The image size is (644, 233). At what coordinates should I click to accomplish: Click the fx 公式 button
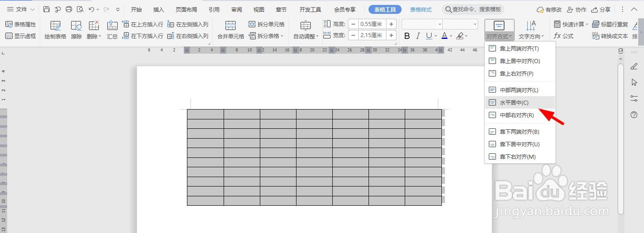(563, 36)
